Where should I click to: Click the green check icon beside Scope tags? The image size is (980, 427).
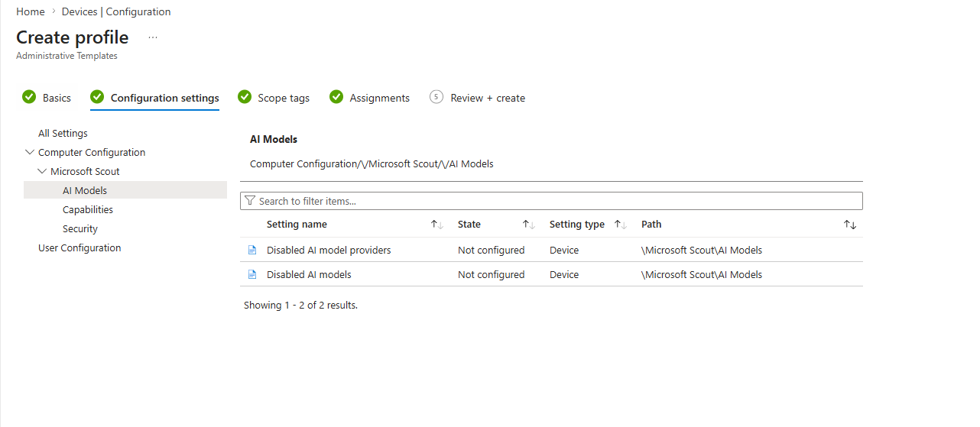click(245, 97)
